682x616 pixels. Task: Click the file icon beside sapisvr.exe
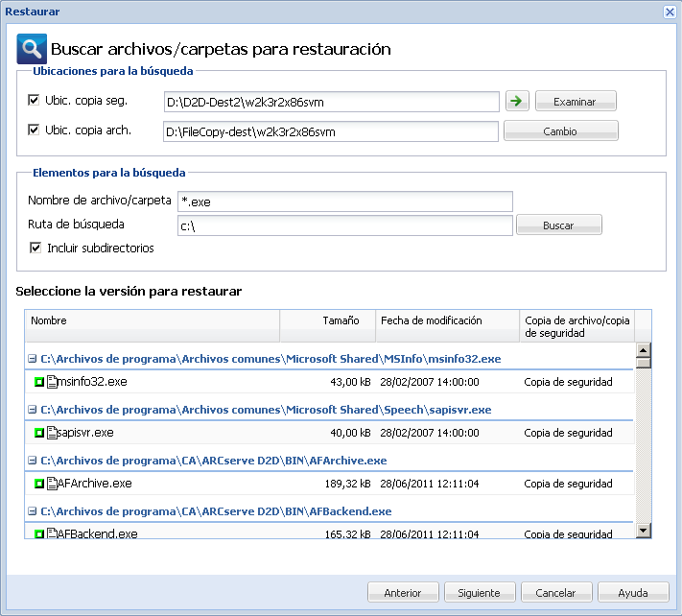pos(52,433)
